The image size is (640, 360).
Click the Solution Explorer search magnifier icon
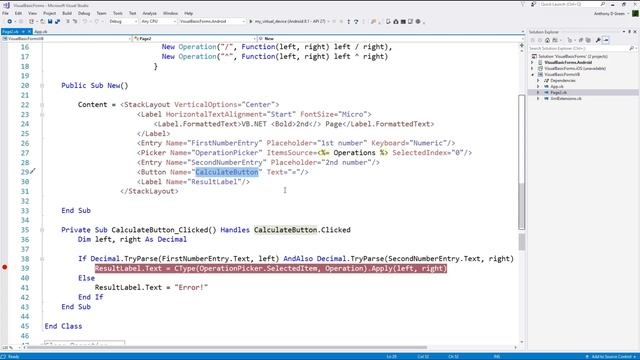tap(631, 49)
